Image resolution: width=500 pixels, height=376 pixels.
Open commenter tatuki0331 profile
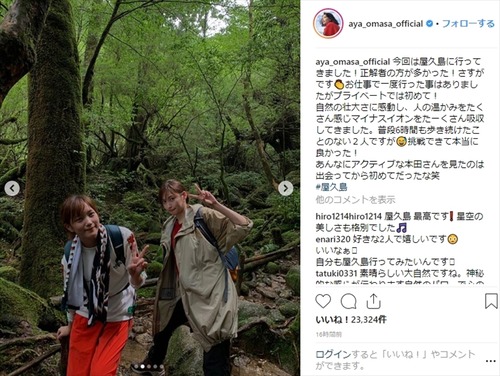pyautogui.click(x=336, y=274)
